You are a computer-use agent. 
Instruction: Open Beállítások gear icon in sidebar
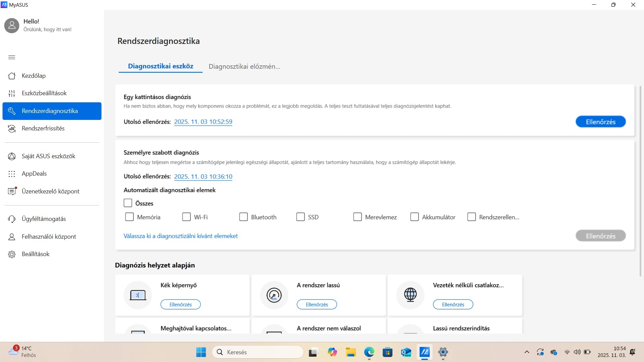click(12, 254)
